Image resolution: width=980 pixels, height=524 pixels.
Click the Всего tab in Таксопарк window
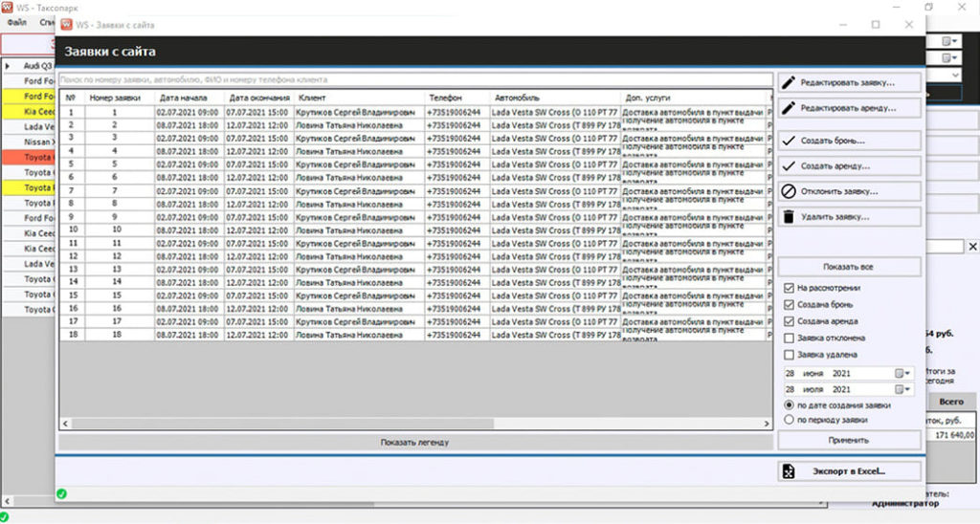pyautogui.click(x=951, y=402)
